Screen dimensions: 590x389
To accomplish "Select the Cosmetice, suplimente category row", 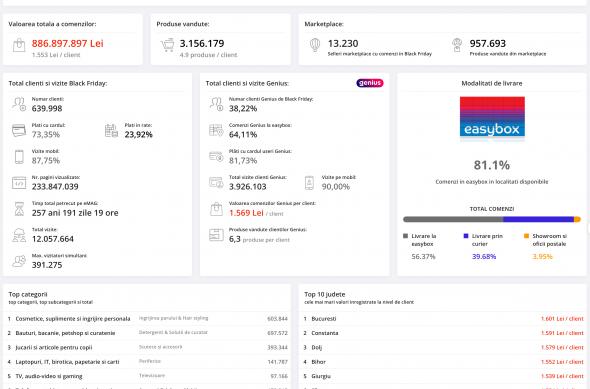I will 148,319.
